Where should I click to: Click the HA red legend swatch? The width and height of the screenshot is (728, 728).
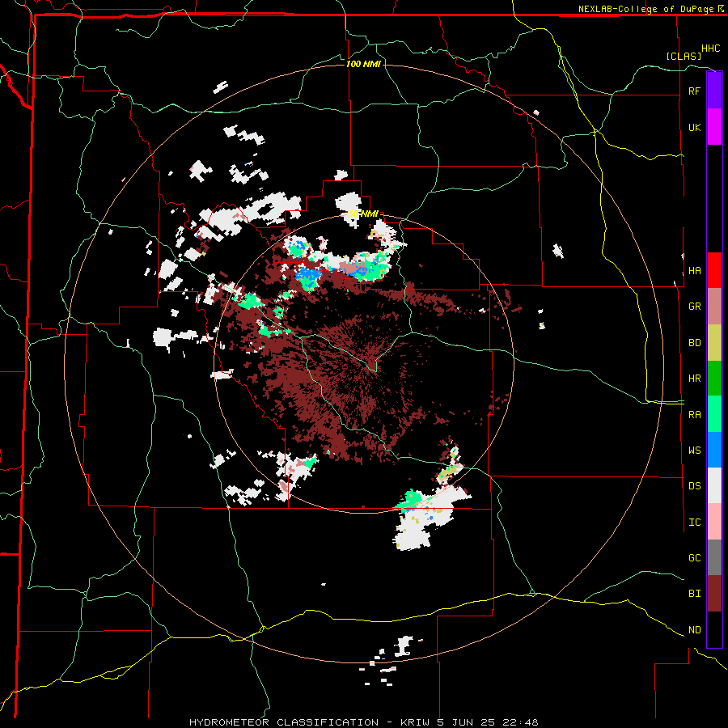click(x=714, y=270)
